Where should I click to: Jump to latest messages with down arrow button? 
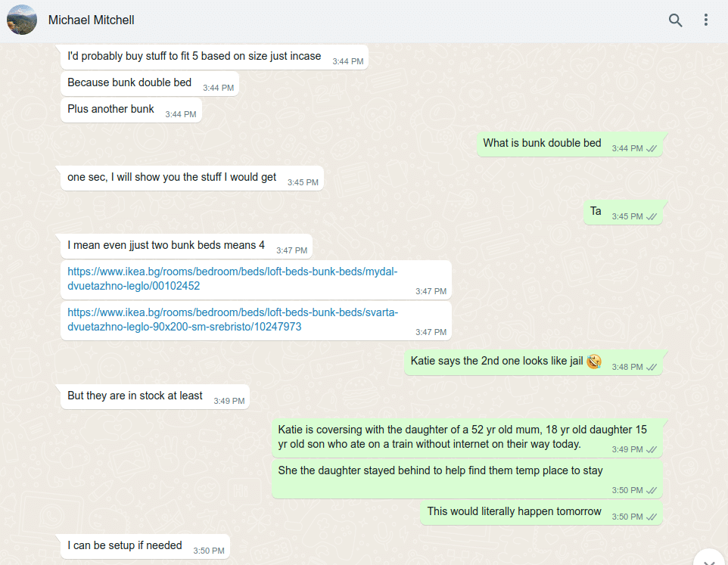pyautogui.click(x=709, y=559)
